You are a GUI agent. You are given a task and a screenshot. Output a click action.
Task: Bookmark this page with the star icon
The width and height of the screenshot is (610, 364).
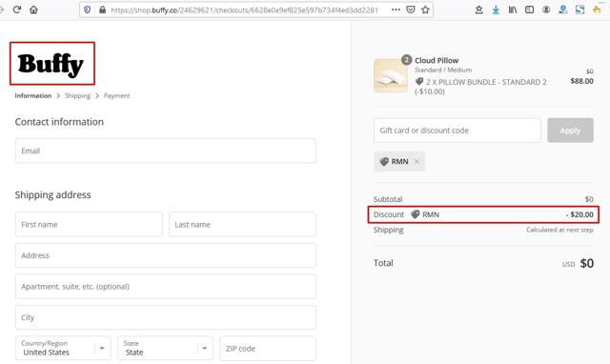pos(425,10)
